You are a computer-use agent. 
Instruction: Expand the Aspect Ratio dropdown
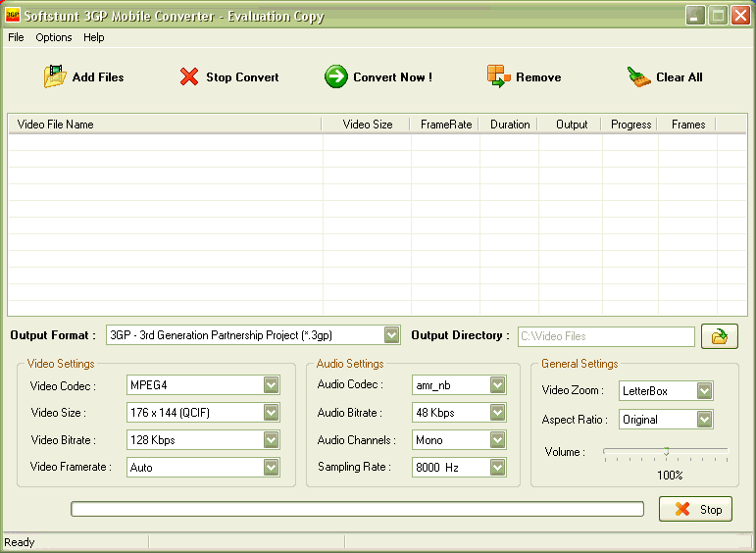tap(704, 420)
